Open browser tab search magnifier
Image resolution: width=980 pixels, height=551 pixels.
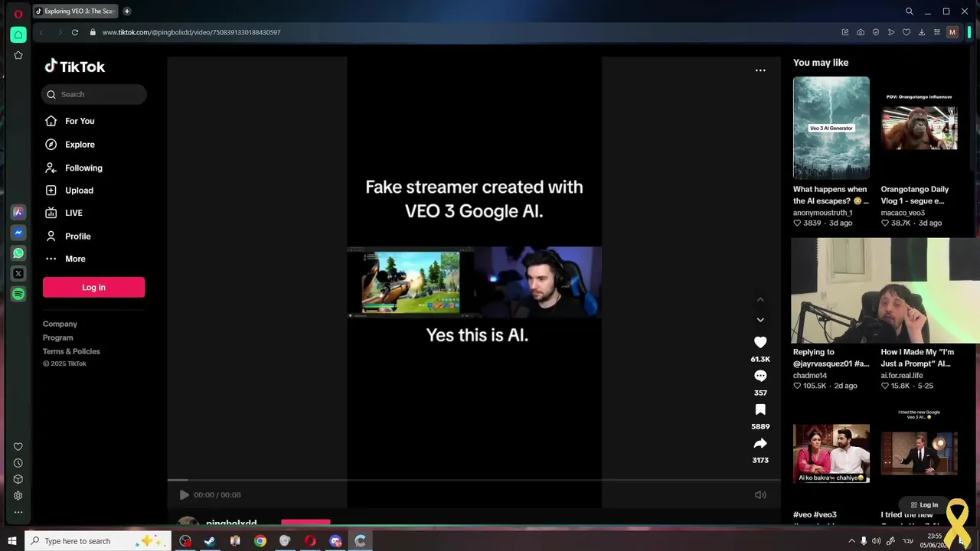point(910,11)
